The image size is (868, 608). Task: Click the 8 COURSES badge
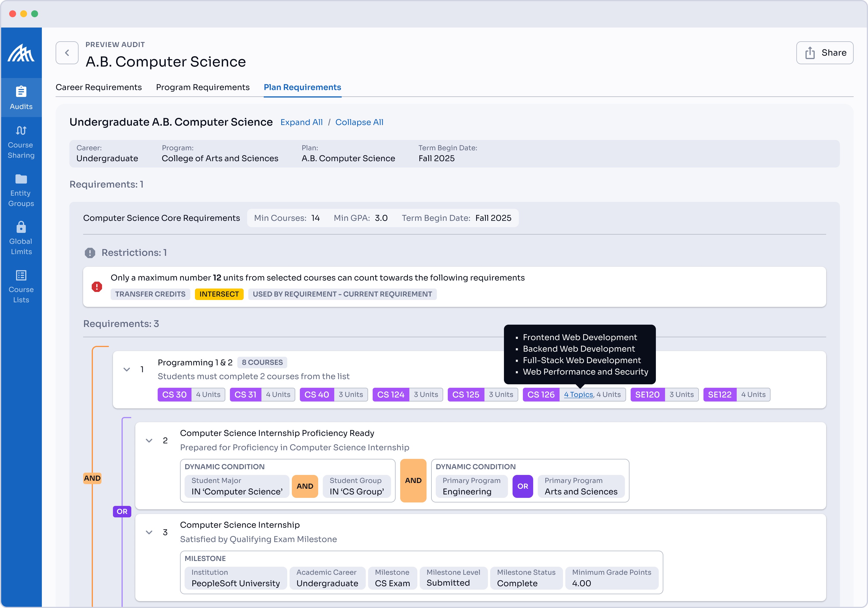(x=262, y=362)
